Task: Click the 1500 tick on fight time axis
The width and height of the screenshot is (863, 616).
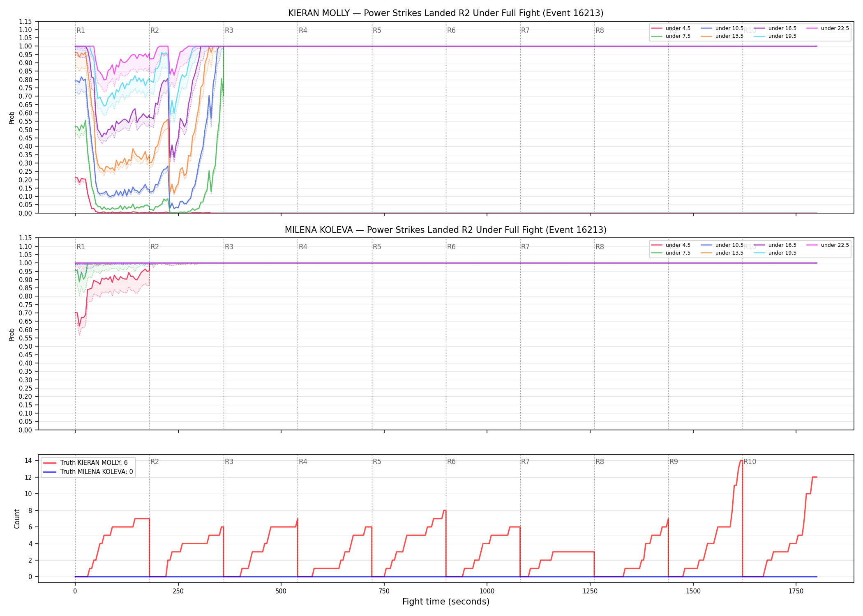Action: point(693,591)
